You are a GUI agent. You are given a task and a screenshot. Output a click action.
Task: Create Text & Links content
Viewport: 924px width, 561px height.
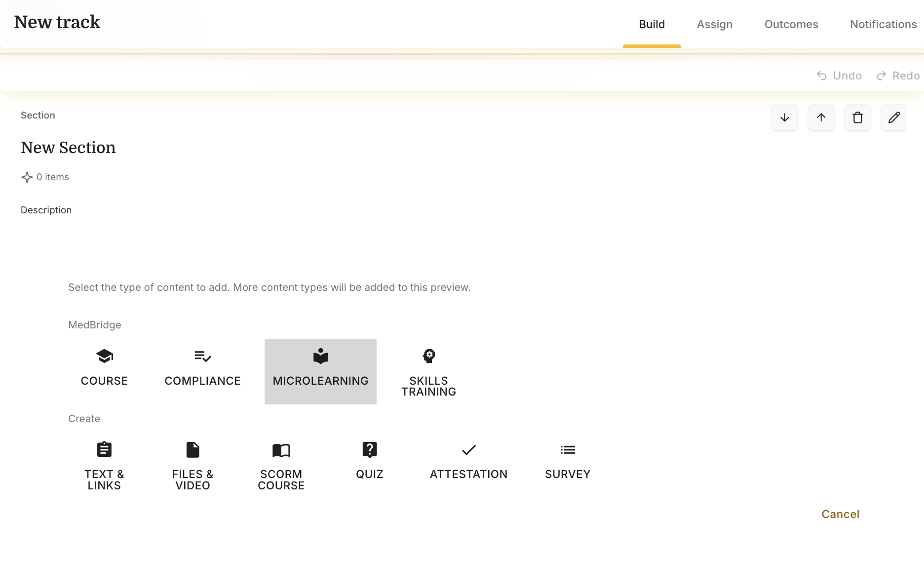(104, 466)
